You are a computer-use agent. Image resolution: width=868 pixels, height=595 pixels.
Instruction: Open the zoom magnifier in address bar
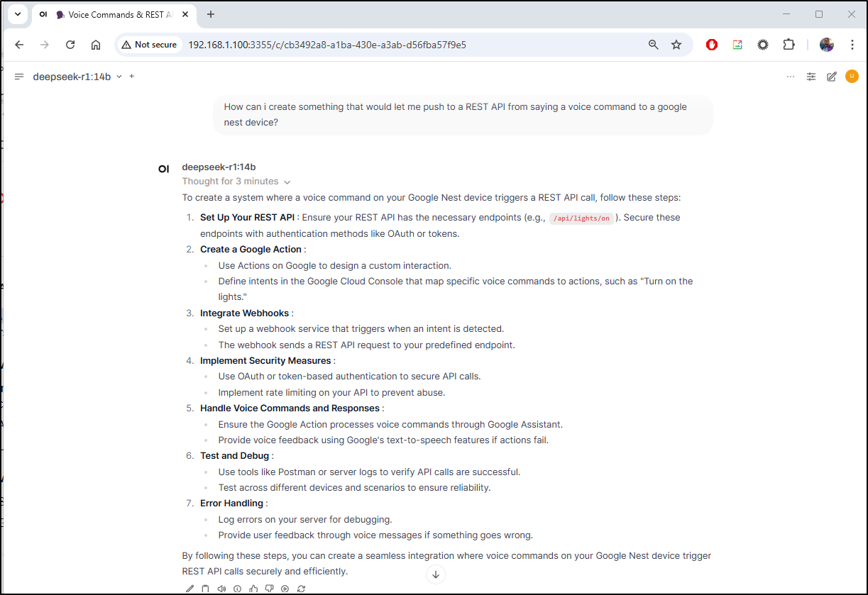pos(654,45)
